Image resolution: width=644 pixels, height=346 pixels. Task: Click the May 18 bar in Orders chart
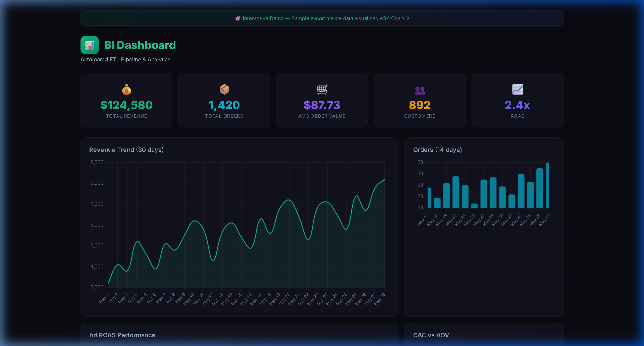pos(437,203)
